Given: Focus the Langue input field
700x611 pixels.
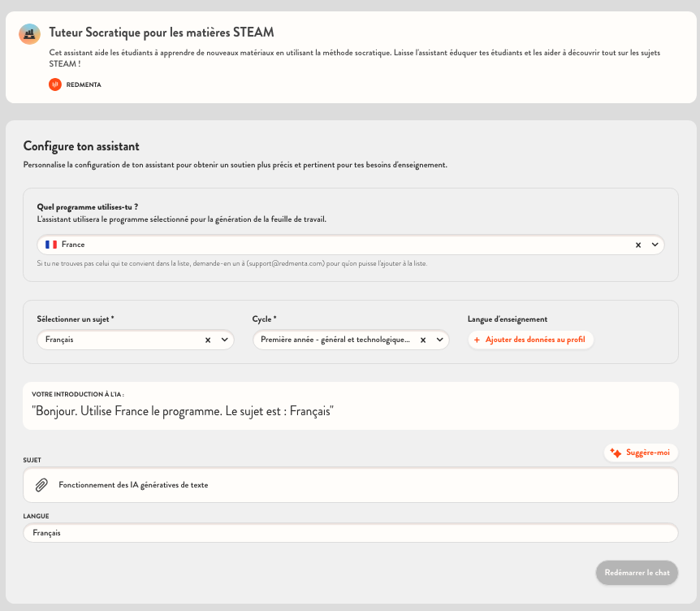Looking at the screenshot, I should coord(349,533).
